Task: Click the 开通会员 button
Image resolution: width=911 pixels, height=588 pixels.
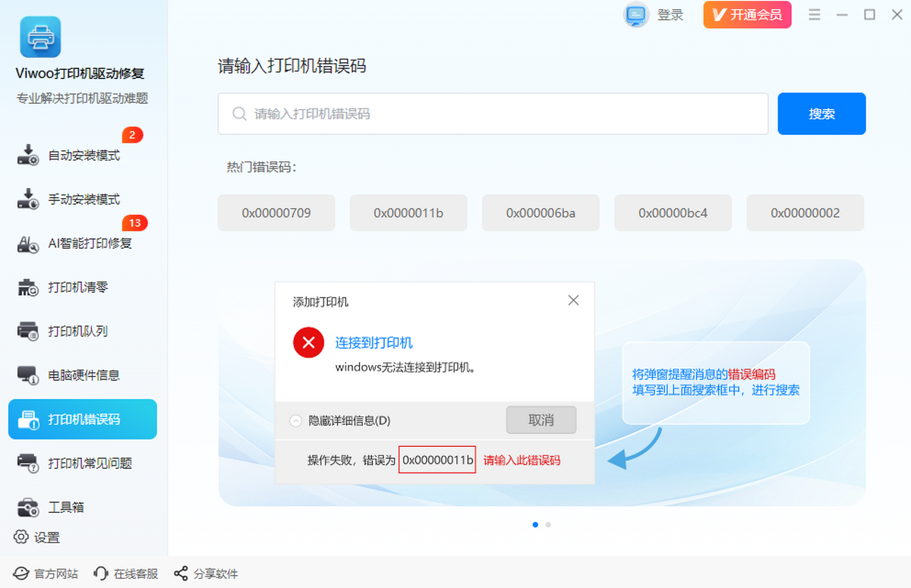Action: tap(747, 14)
